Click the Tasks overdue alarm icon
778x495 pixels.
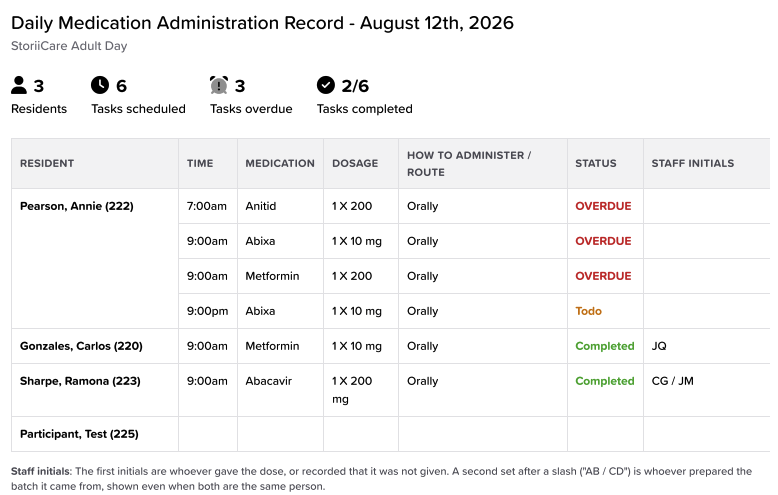(219, 85)
